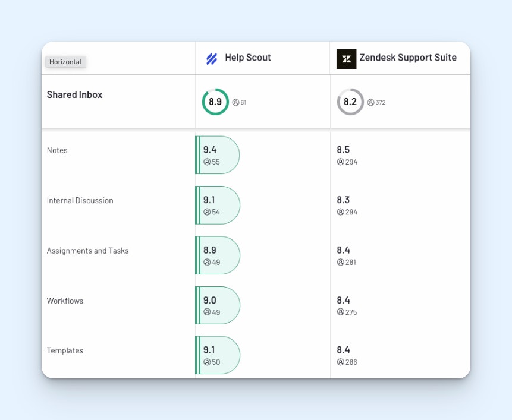
Task: Click Help Scout's 9.1 Templates pill
Action: 218,355
